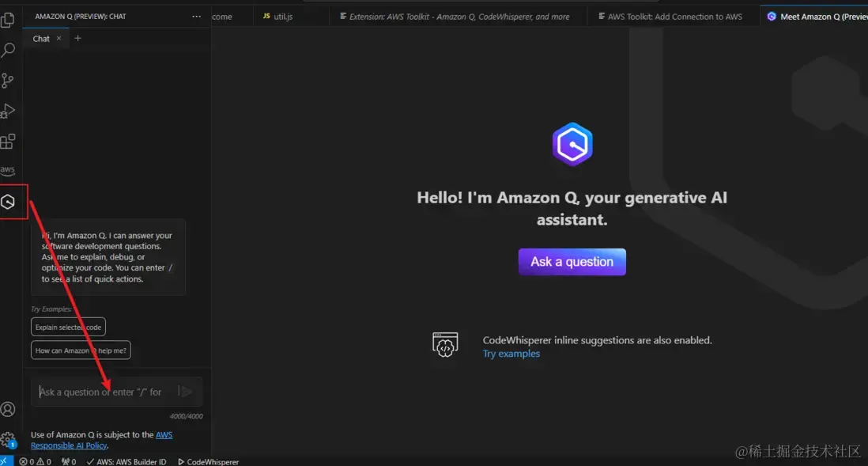868x466 pixels.
Task: Click the send message arrow icon
Action: coord(186,392)
